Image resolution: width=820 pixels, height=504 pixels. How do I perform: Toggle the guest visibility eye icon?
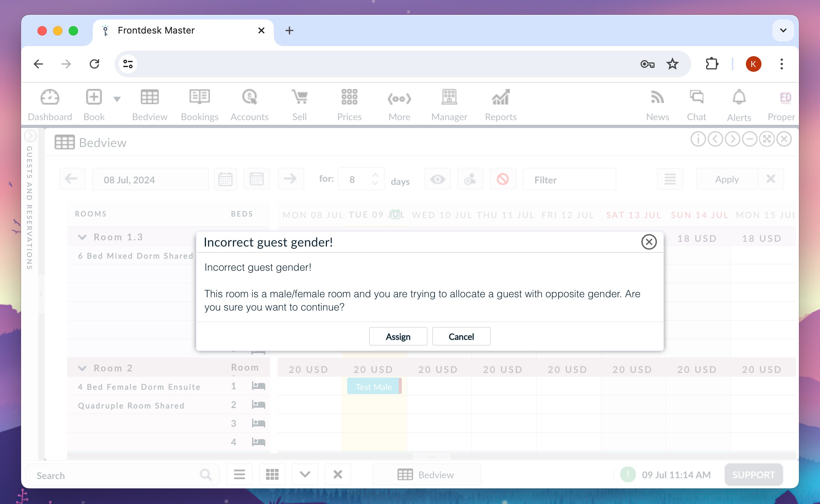tap(438, 180)
